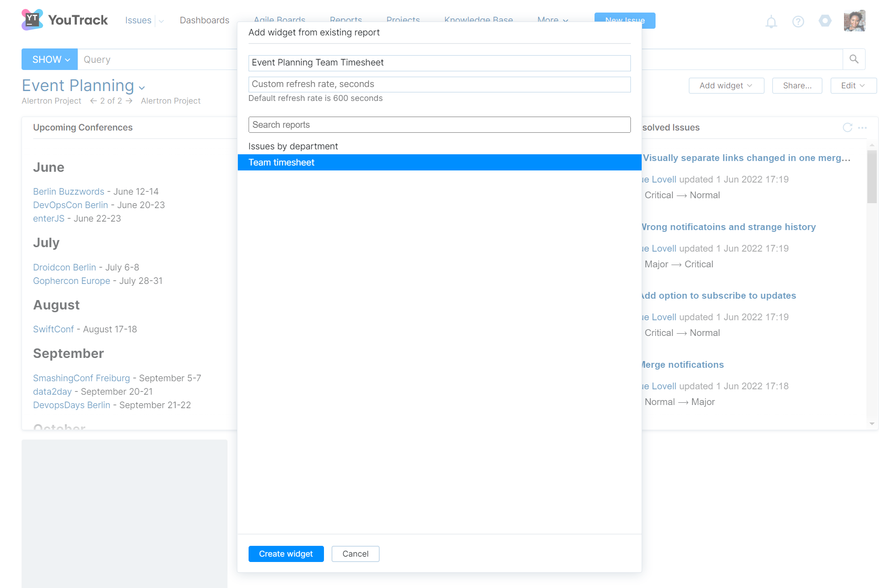The image size is (879, 588).
Task: Focus the Search reports field
Action: [439, 125]
